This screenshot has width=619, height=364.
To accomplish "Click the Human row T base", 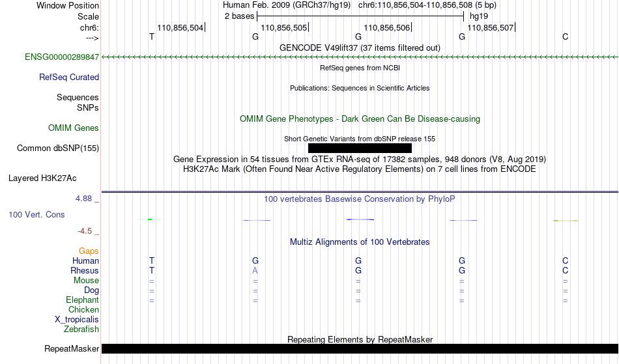I will click(x=152, y=260).
